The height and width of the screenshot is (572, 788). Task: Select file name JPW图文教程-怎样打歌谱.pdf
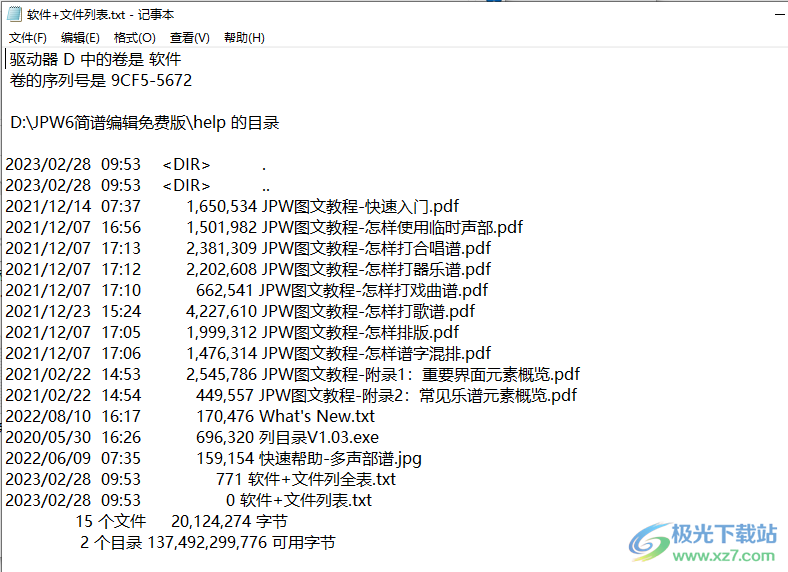point(368,312)
